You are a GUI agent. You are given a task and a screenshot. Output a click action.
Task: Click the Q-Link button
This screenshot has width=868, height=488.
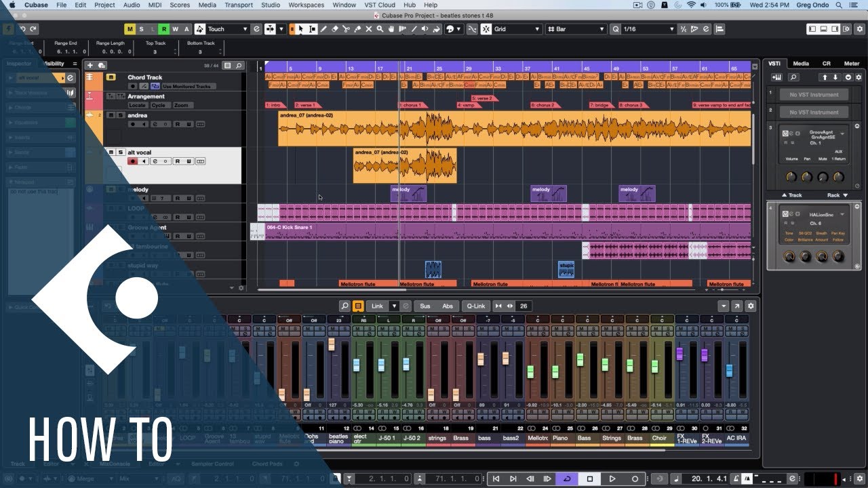[x=476, y=306]
